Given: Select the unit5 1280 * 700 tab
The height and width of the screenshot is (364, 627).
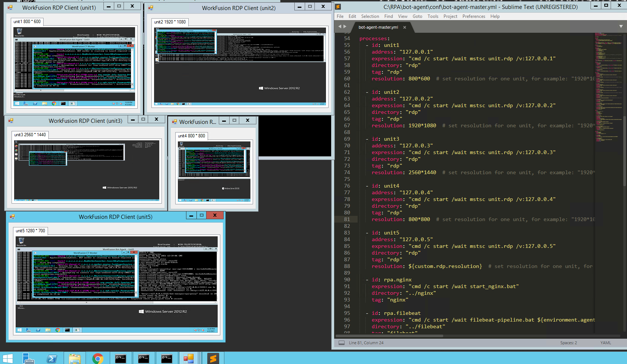Looking at the screenshot, I should pyautogui.click(x=30, y=231).
